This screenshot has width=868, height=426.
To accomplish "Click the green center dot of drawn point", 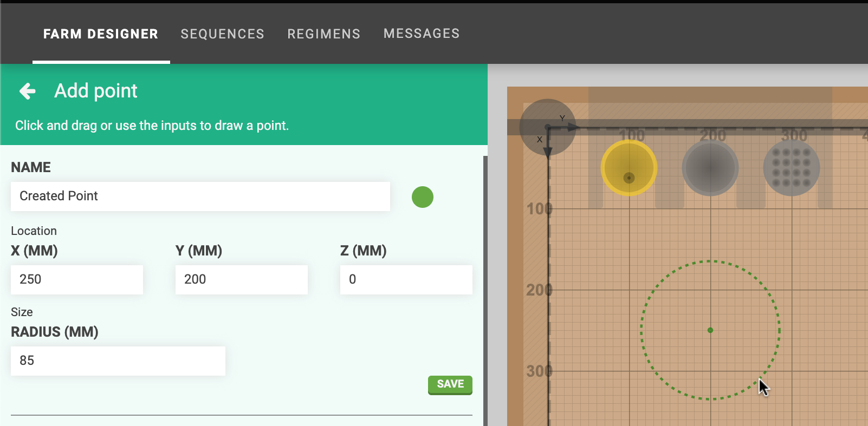I will 710,330.
